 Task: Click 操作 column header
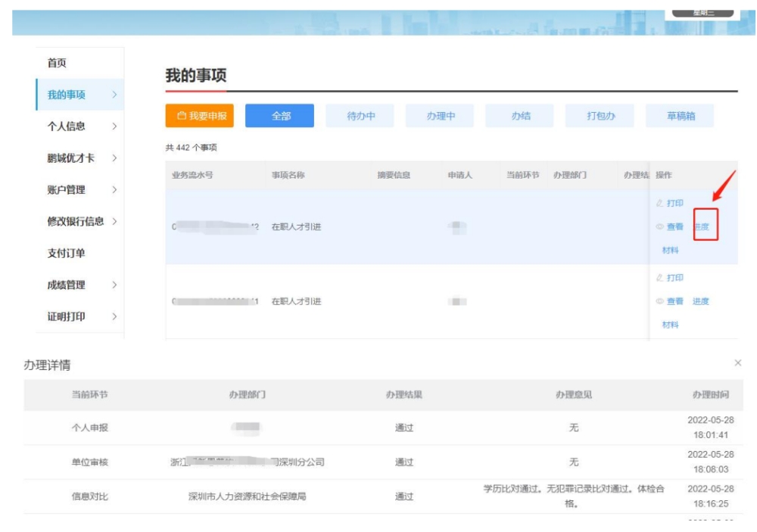(x=664, y=176)
